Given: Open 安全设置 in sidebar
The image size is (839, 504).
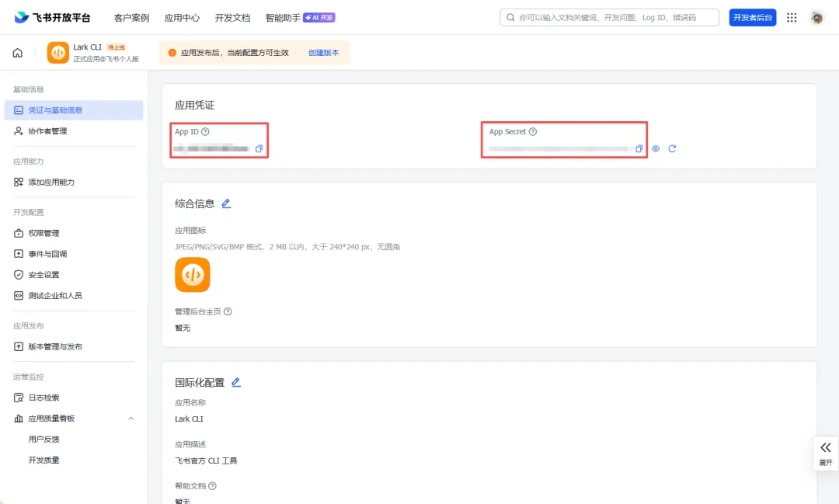Looking at the screenshot, I should point(74,274).
